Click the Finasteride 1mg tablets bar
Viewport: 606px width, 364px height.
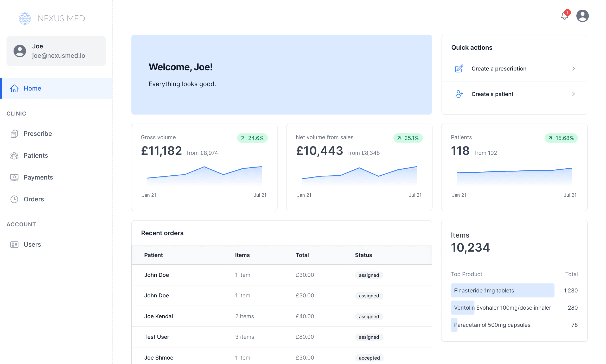[x=502, y=291]
